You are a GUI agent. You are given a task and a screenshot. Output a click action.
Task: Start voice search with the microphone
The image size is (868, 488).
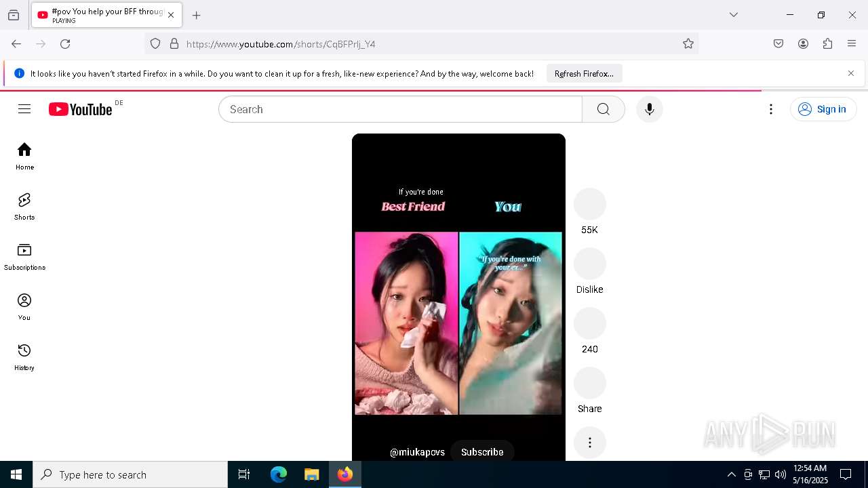tap(650, 109)
